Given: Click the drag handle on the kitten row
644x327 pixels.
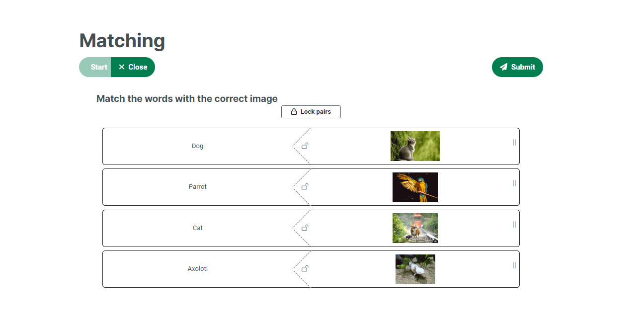Looking at the screenshot, I should coord(514,143).
